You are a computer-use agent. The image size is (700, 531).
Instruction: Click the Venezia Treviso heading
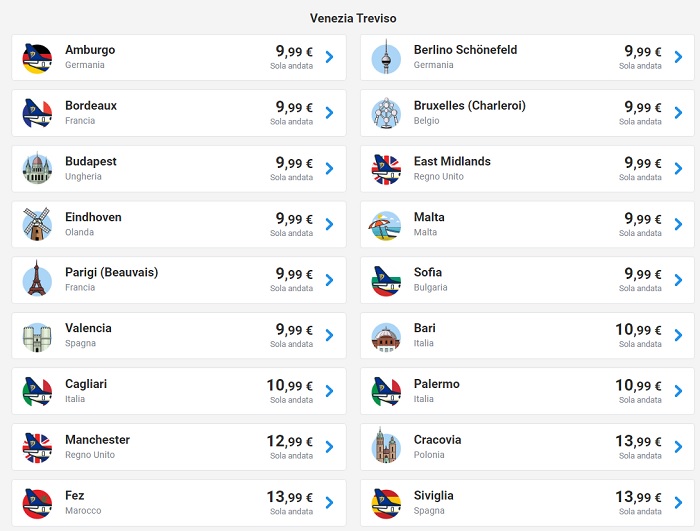[353, 18]
